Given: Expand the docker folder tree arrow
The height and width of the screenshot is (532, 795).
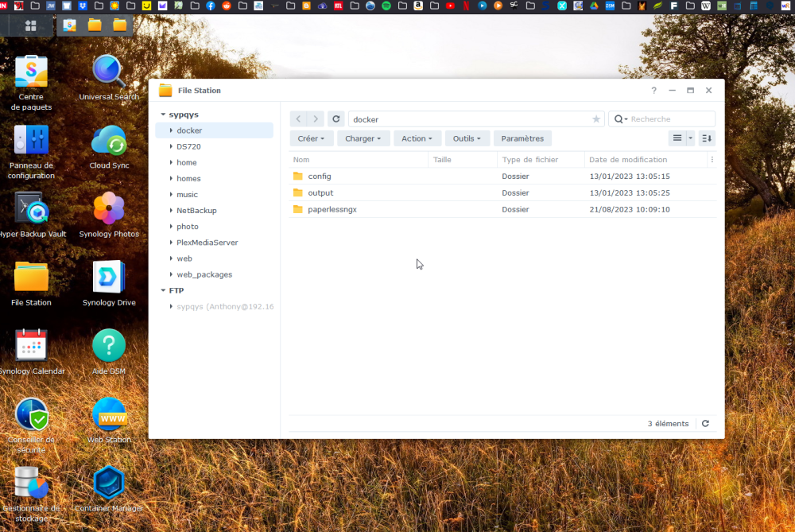Looking at the screenshot, I should 171,130.
